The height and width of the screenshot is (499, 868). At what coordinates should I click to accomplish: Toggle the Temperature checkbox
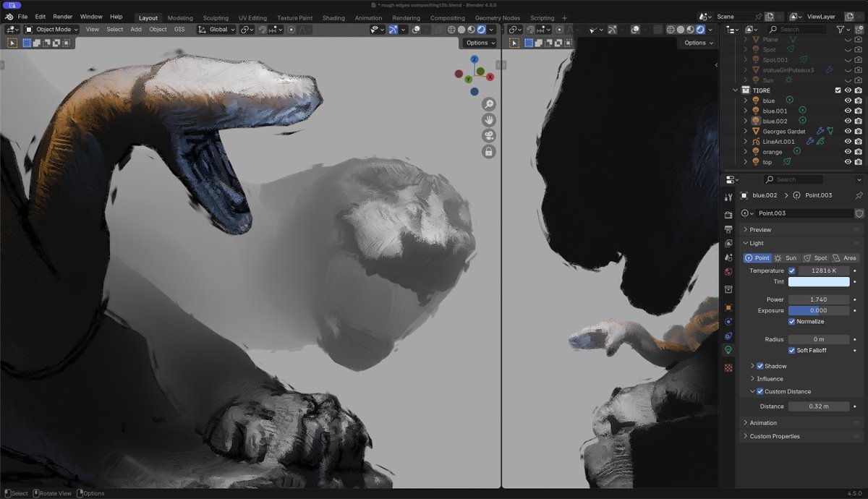pyautogui.click(x=791, y=271)
